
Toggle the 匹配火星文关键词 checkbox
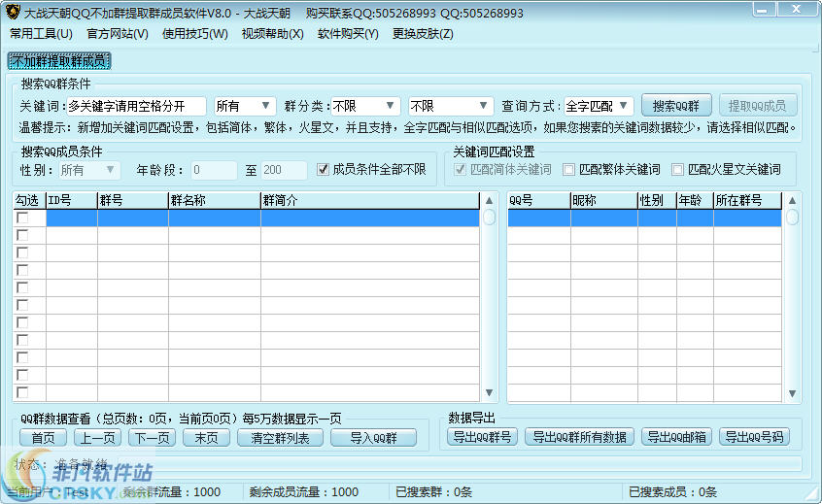click(x=677, y=170)
